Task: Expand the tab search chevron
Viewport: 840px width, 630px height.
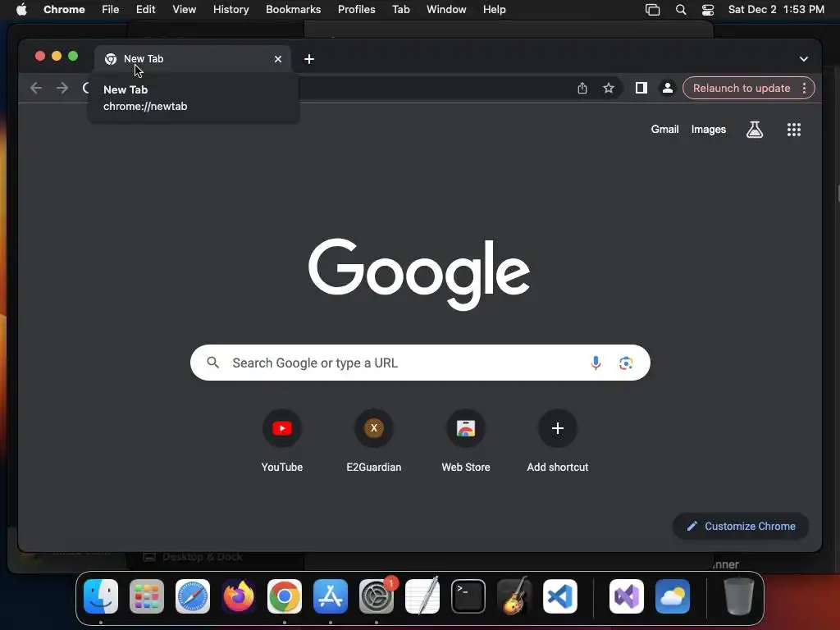Action: [804, 59]
